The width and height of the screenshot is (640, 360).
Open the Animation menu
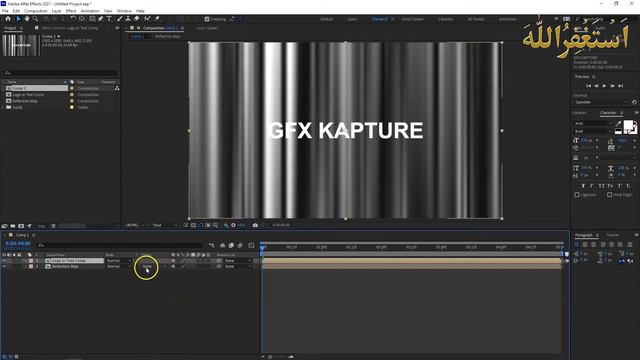90,11
